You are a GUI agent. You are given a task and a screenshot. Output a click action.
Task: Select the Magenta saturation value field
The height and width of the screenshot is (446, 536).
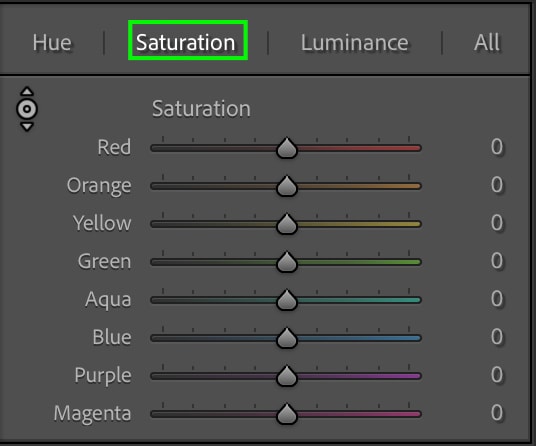[497, 413]
